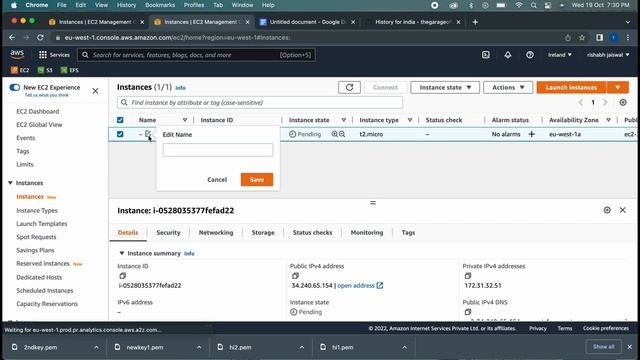Open details panel settings gear
This screenshot has height=360, width=640.
click(x=607, y=210)
